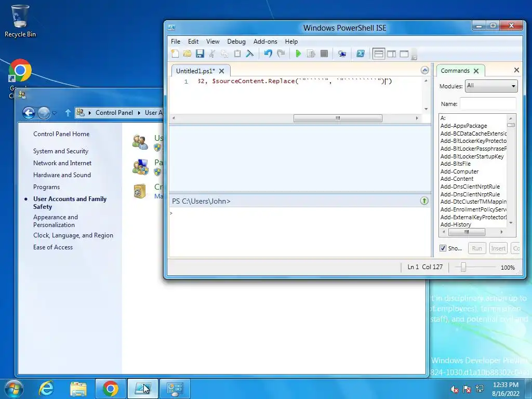Screen dimensions: 532x399
Task: Start PowerShell.exe from the blue console icon
Action: [x=361, y=54]
